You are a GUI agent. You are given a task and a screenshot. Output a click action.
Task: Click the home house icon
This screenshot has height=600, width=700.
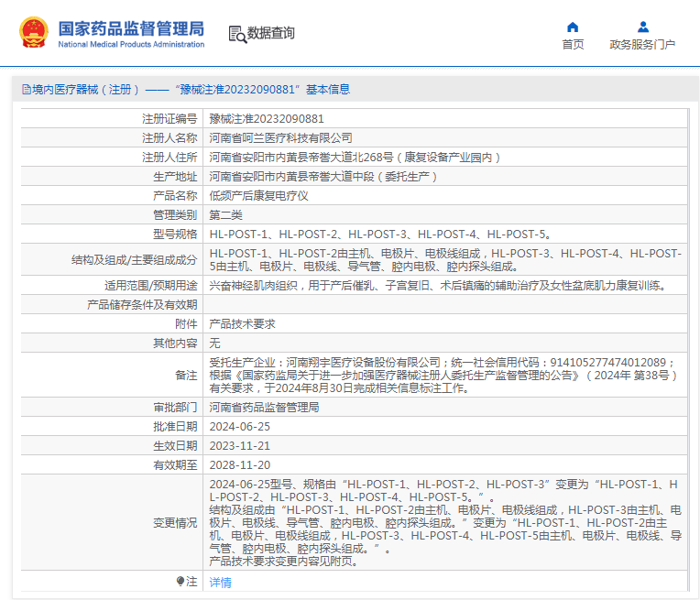point(573,27)
